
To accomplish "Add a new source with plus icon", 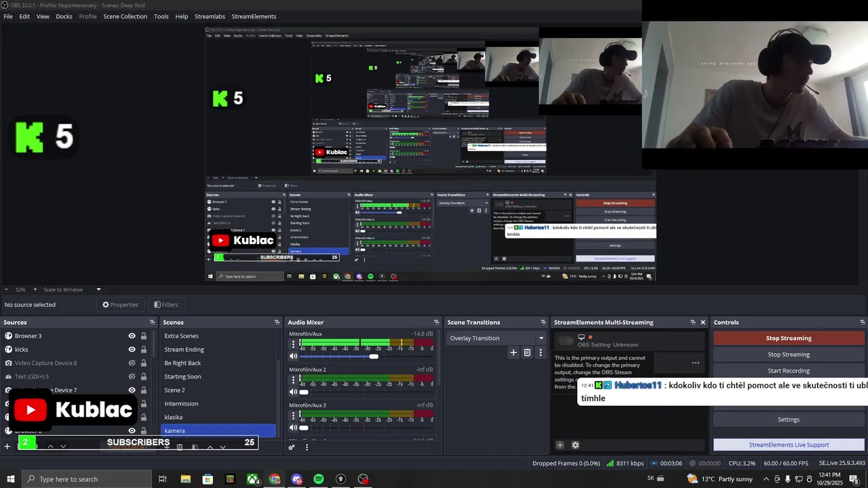I will pos(7,446).
